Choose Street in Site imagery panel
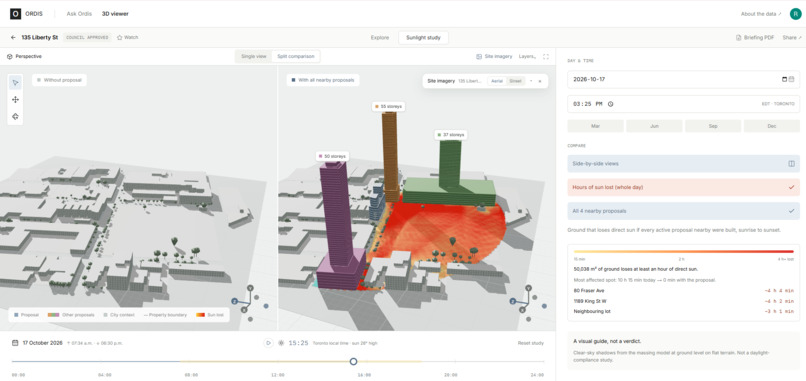Screen dimensions: 806x381 [515, 81]
